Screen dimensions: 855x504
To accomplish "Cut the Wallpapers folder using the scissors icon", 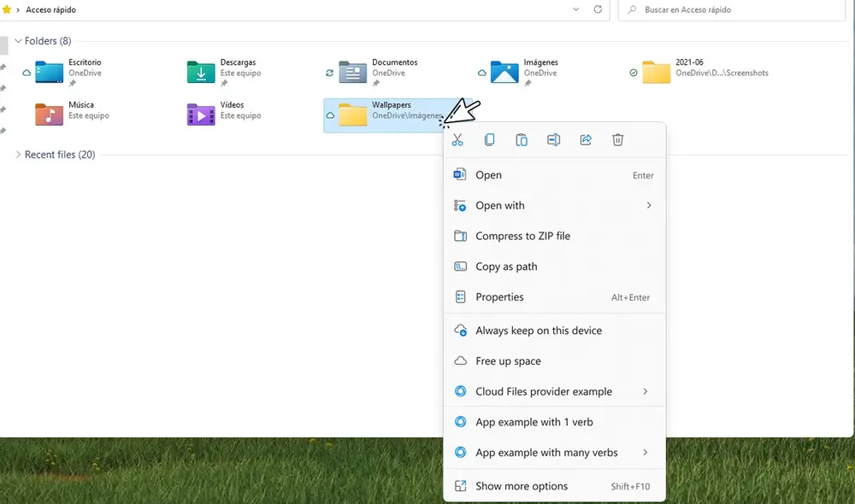I will (457, 139).
